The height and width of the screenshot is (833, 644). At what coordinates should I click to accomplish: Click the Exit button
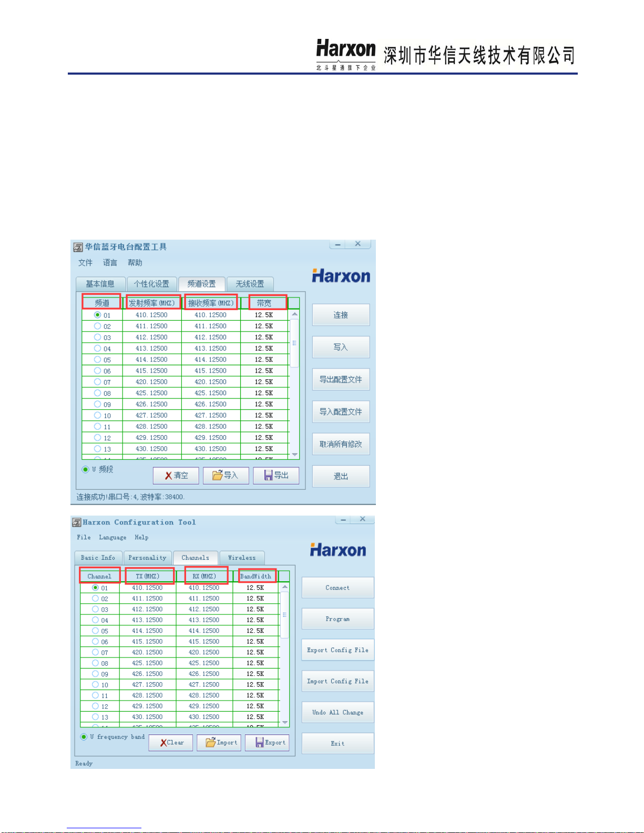tap(338, 744)
